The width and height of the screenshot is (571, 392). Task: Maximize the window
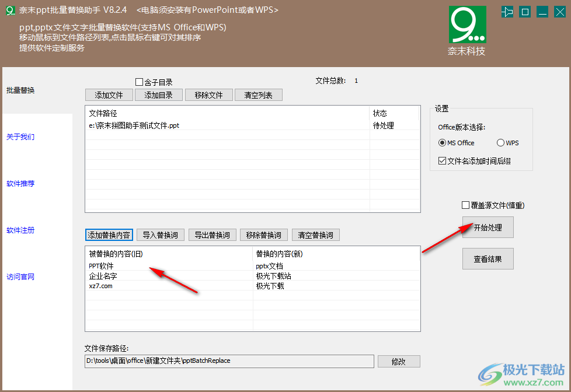point(525,12)
